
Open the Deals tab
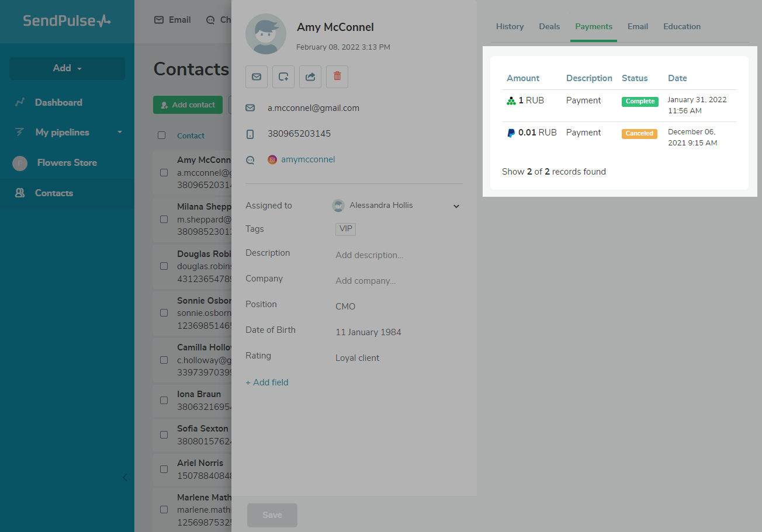tap(549, 26)
